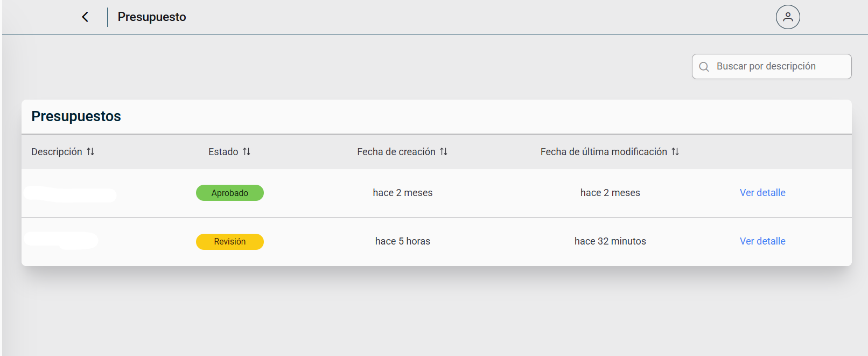This screenshot has width=868, height=356.
Task: Select the hace 5 horas cell
Action: pos(402,241)
